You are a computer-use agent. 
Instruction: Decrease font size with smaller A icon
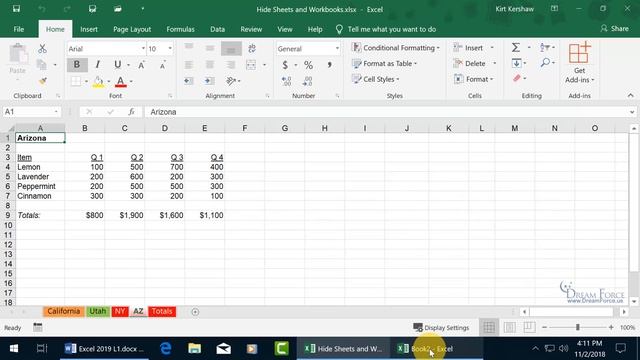(x=162, y=65)
